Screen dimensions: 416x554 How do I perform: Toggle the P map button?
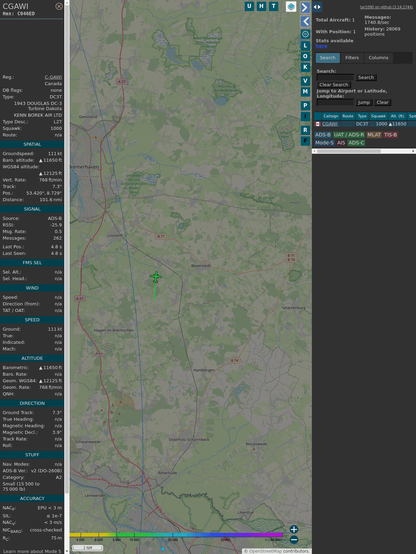tap(305, 105)
